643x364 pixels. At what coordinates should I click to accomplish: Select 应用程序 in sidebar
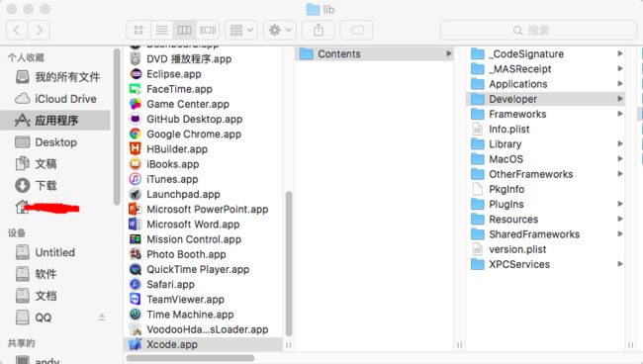[55, 120]
